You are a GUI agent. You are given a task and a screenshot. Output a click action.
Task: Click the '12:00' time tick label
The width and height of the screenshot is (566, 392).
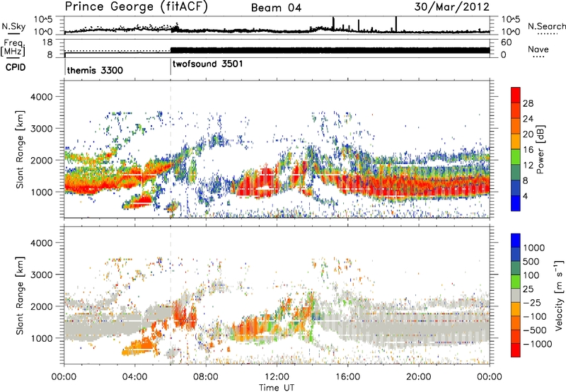point(277,377)
